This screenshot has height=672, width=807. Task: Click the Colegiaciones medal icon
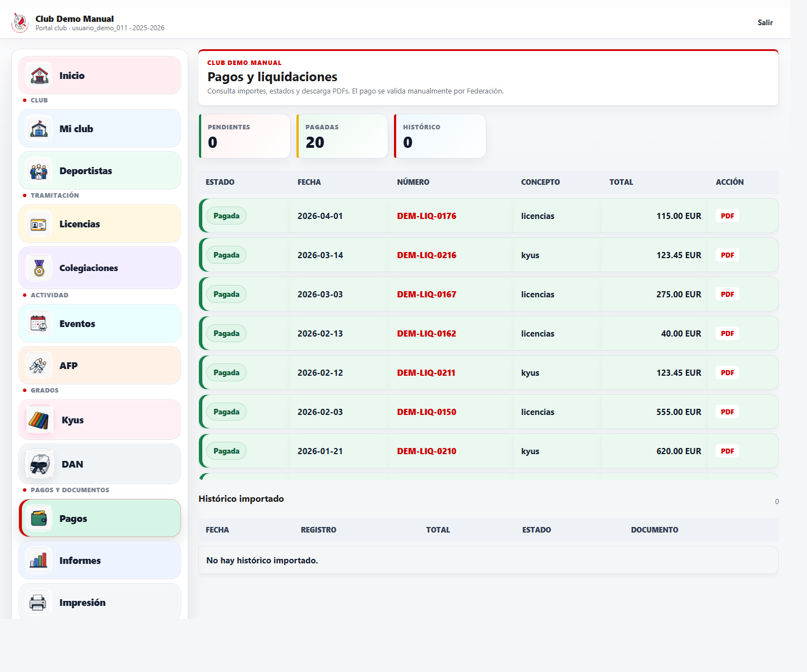pyautogui.click(x=39, y=268)
